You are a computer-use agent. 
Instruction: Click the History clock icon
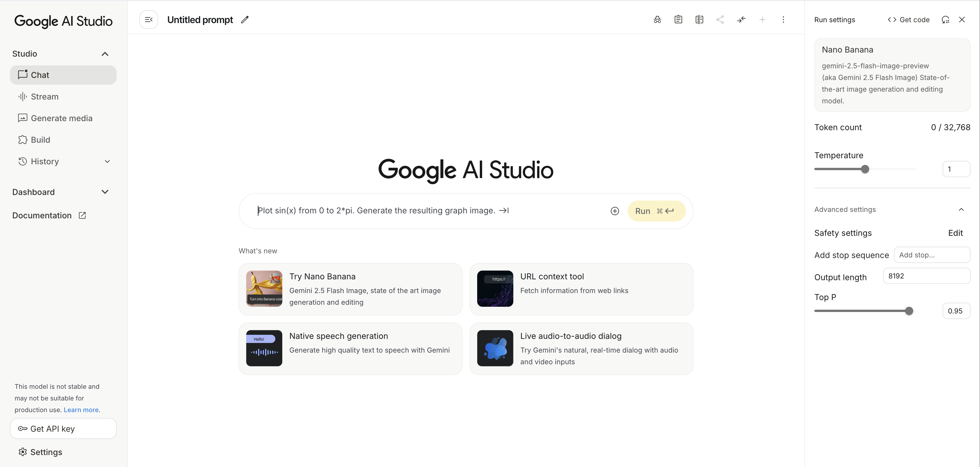23,162
